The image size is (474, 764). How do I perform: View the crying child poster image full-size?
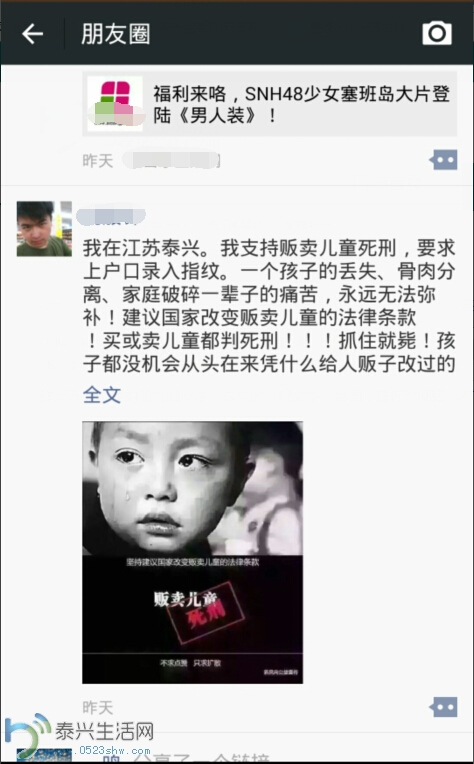point(192,553)
